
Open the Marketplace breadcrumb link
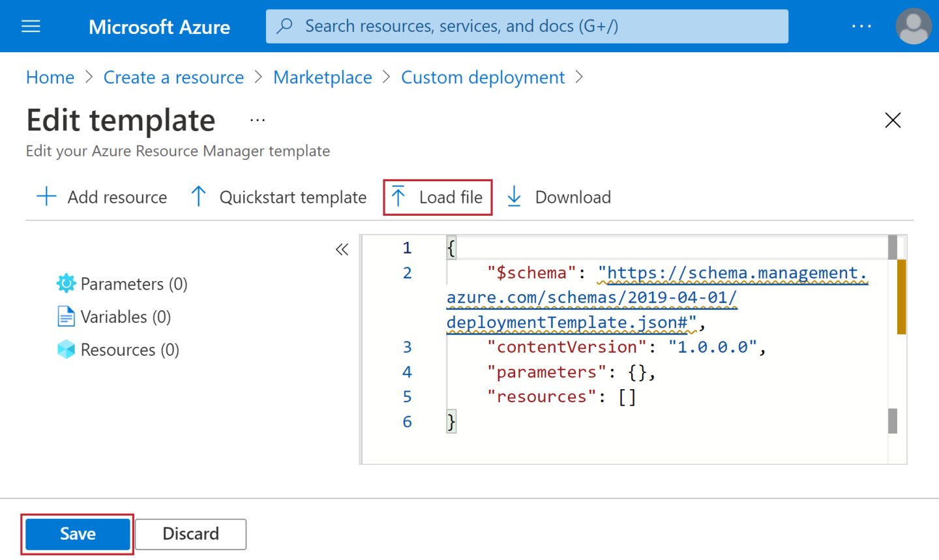[x=322, y=77]
